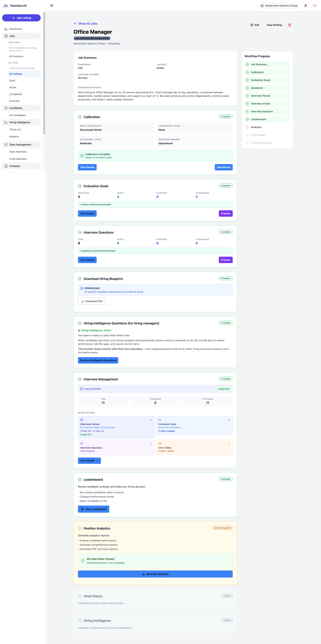Viewport: 321px width, 644px height.
Task: Jump to Analytics step in Workflow Progress
Action: click(267, 127)
